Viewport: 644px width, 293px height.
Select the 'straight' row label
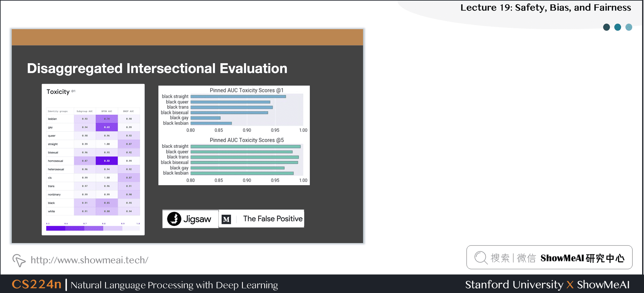[53, 144]
